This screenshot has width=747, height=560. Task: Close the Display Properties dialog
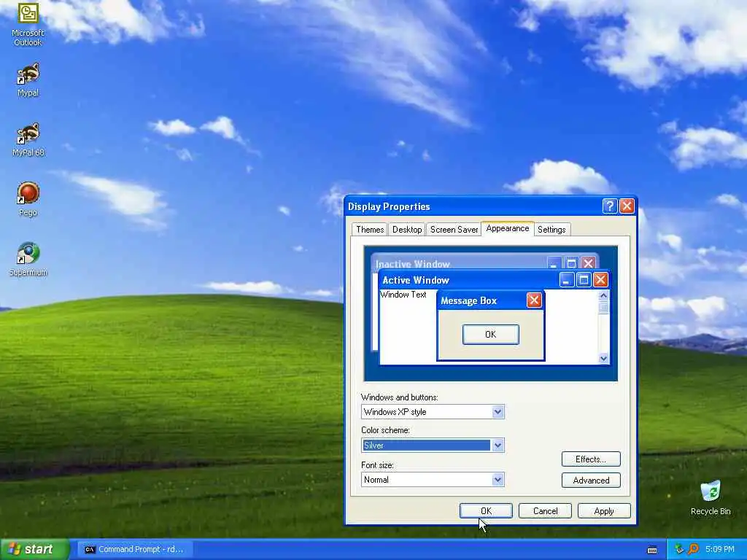coord(627,206)
